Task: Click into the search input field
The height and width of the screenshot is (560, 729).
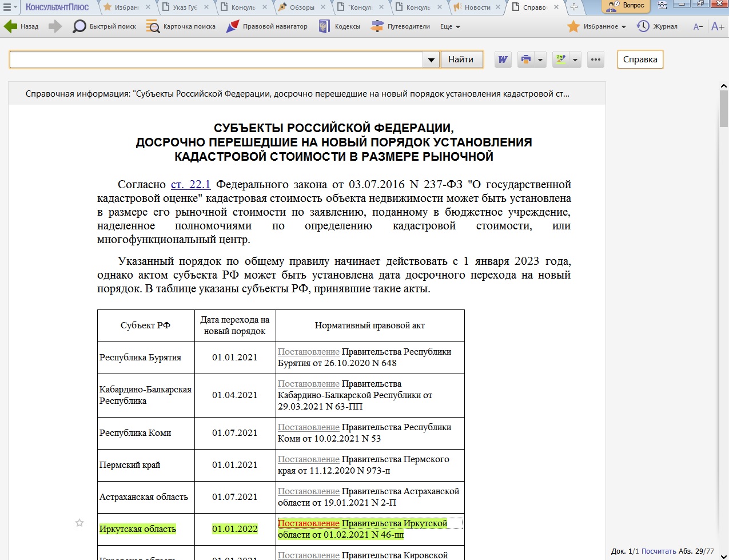Action: click(x=216, y=59)
